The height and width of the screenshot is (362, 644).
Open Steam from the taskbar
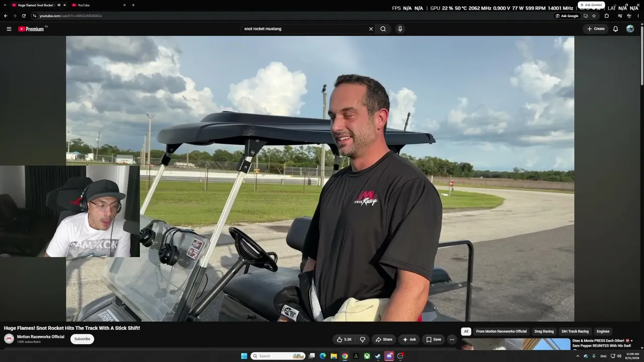(x=378, y=356)
